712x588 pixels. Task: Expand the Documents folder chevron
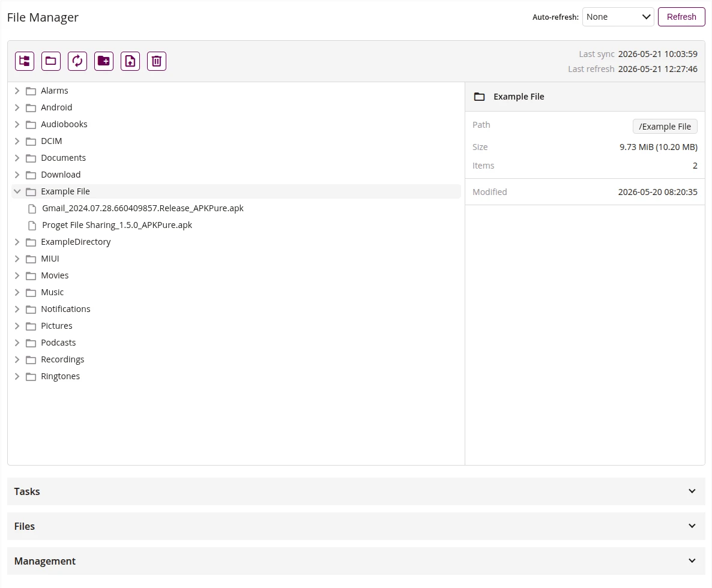[x=17, y=158]
